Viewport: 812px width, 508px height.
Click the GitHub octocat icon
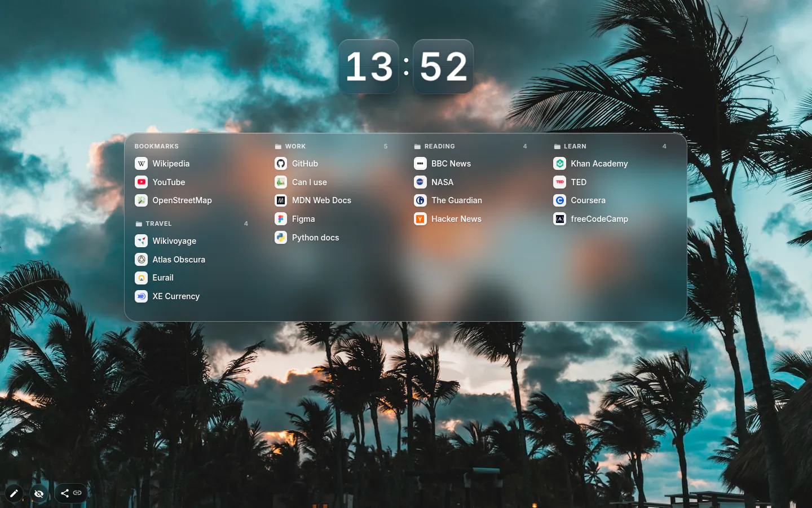(281, 164)
